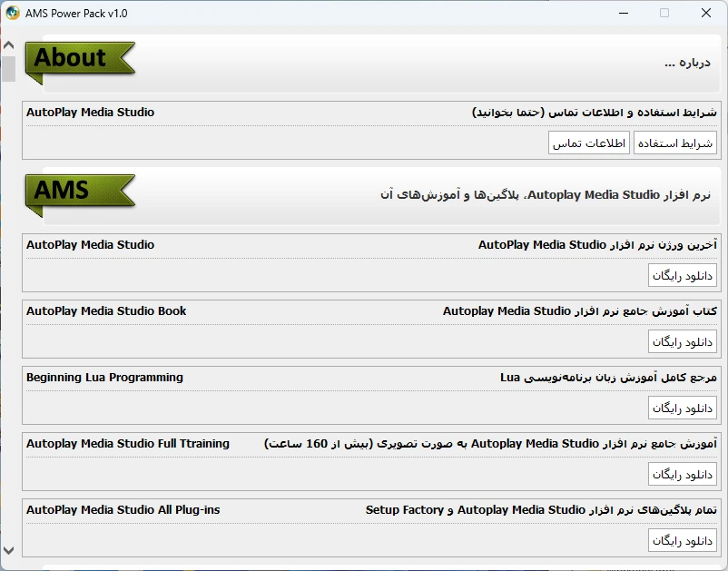Click the green About ribbon banner
Viewport: 728px width, 571px height.
pos(78,59)
